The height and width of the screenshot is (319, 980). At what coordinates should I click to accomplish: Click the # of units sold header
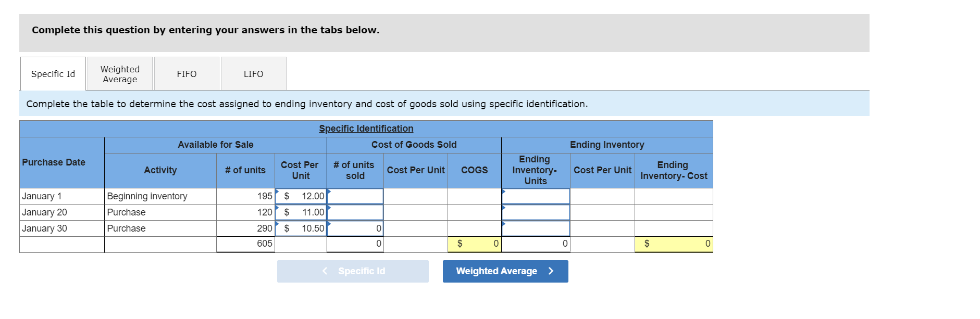[355, 170]
